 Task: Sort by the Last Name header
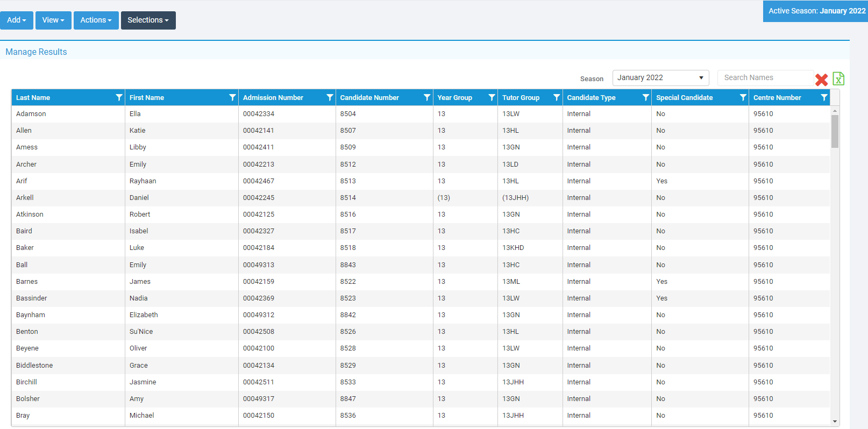pos(33,98)
